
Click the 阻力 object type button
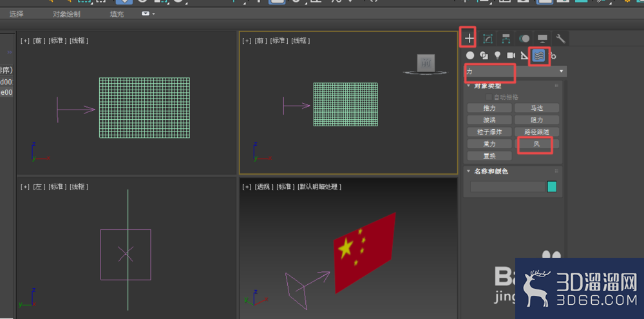537,120
